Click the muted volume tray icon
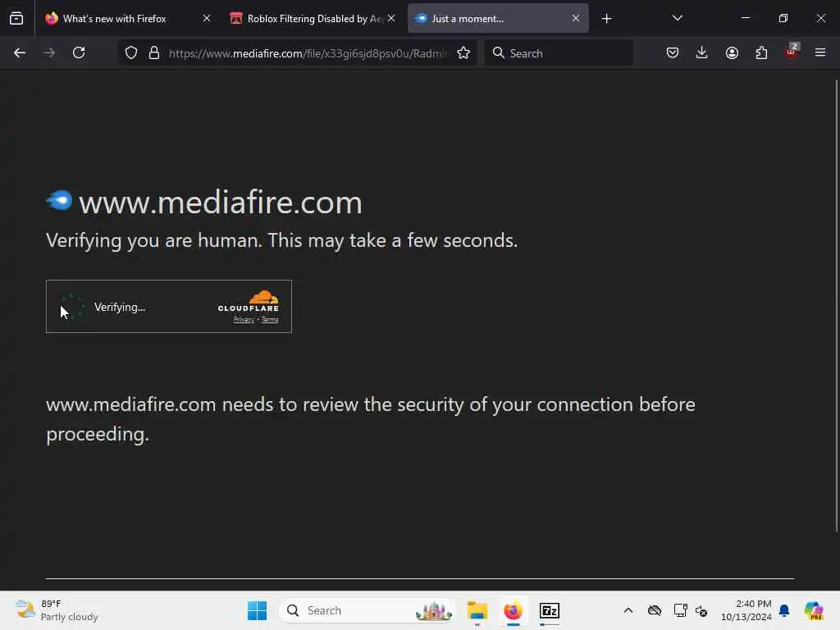The image size is (840, 630). pos(701,610)
